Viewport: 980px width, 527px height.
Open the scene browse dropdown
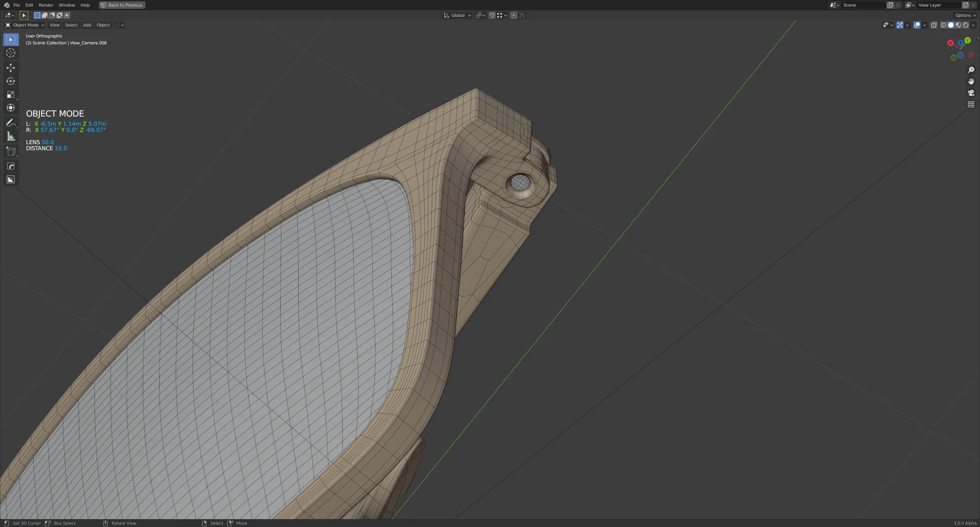[835, 5]
